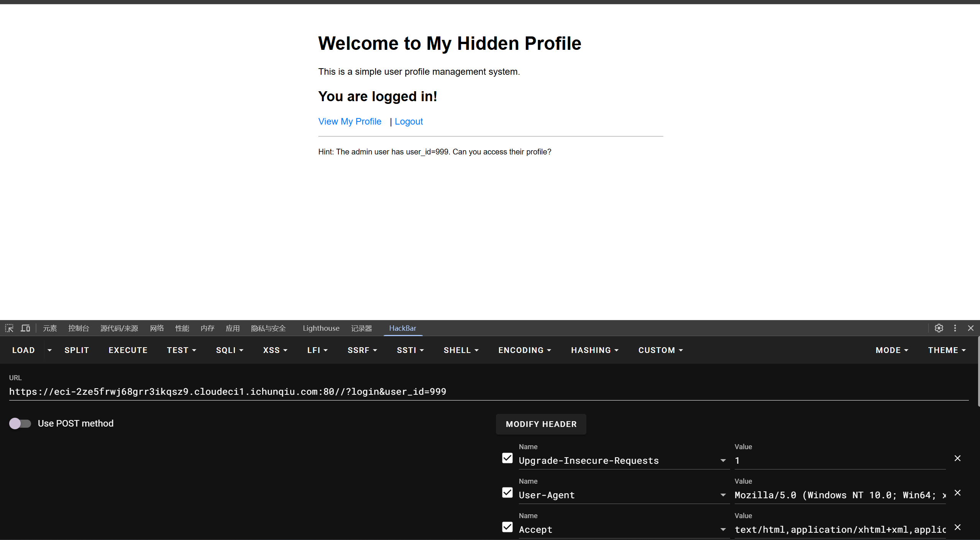Open the HASHING dropdown menu
The height and width of the screenshot is (540, 980).
click(595, 350)
